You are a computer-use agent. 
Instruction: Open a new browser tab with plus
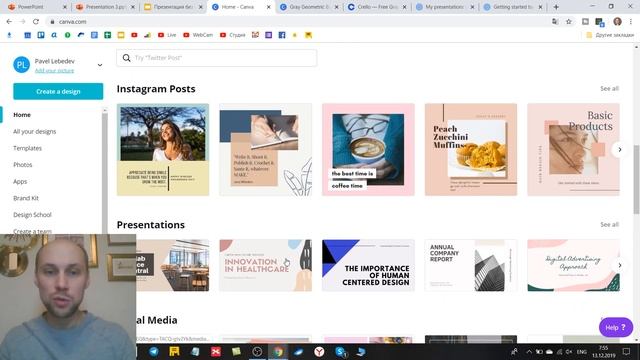click(x=556, y=7)
